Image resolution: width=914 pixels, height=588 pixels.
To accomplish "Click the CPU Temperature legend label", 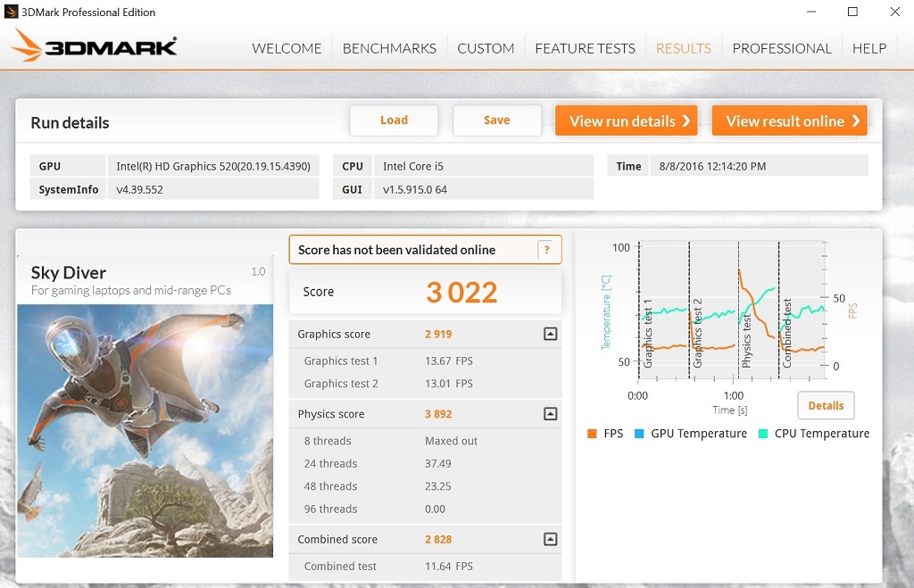I will 822,434.
